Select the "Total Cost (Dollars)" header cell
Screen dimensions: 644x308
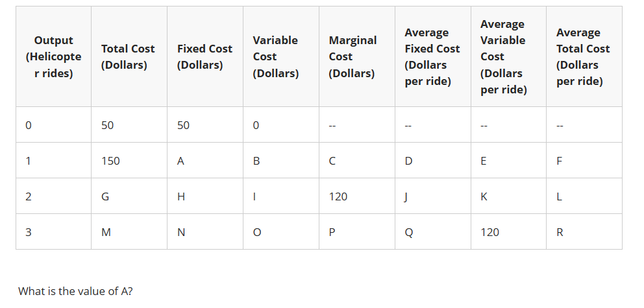coord(128,56)
